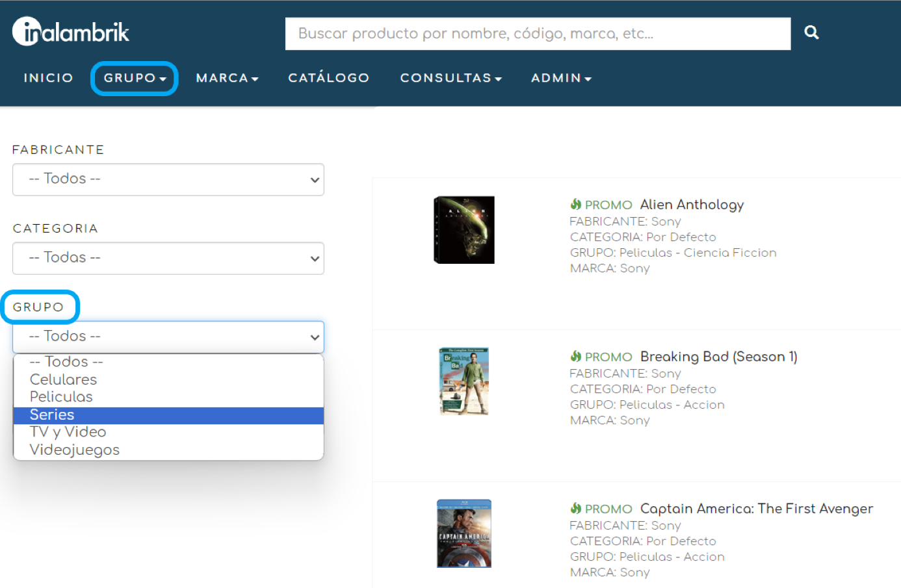This screenshot has width=901, height=588.
Task: Click 'FABRICANTE: Sony' under Alien Anthology
Action: point(625,222)
